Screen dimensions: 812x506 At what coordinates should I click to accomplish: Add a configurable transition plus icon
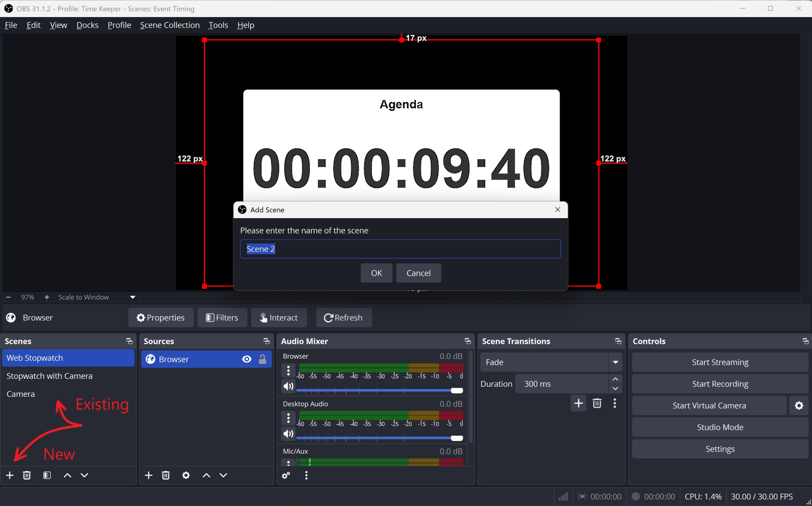[579, 403]
